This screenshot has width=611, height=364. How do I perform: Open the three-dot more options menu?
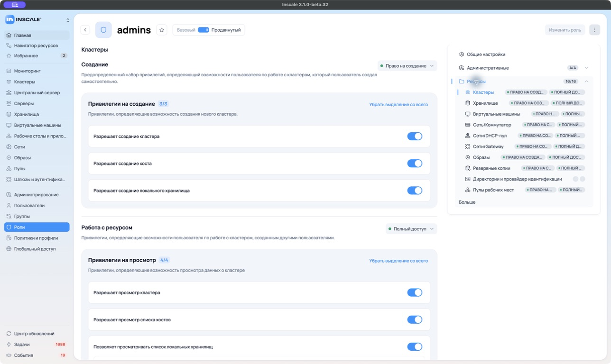tap(594, 30)
